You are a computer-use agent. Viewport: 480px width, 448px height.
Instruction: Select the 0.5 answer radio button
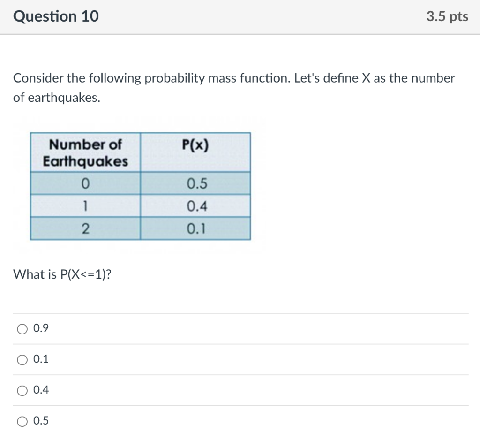[22, 421]
